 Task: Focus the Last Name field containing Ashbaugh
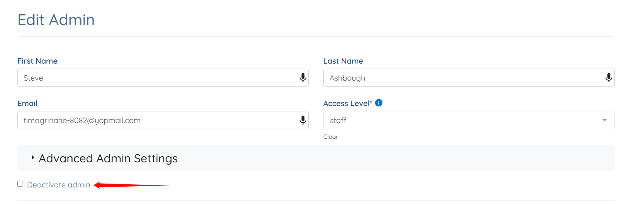460,78
